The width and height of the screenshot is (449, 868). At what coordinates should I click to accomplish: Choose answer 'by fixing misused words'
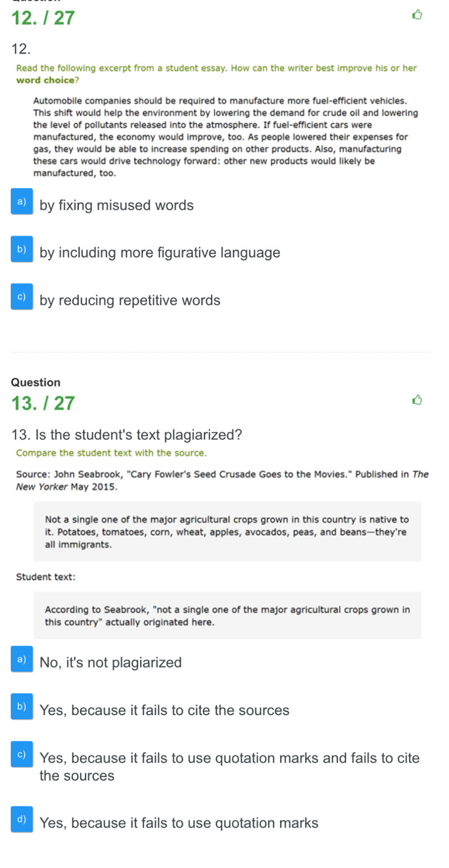pos(116,206)
